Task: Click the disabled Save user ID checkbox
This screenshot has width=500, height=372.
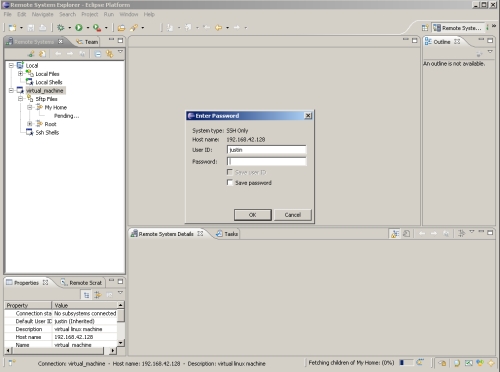Action: [230, 172]
